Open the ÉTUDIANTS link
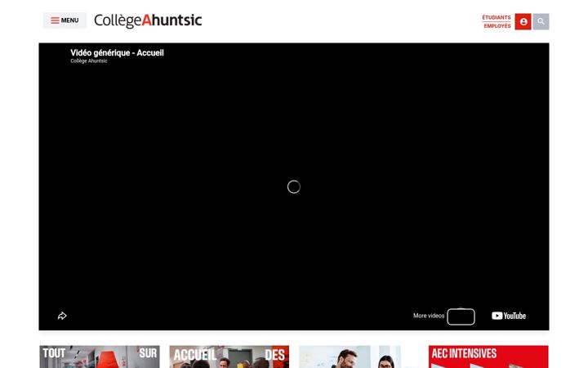588x368 pixels. click(x=497, y=17)
